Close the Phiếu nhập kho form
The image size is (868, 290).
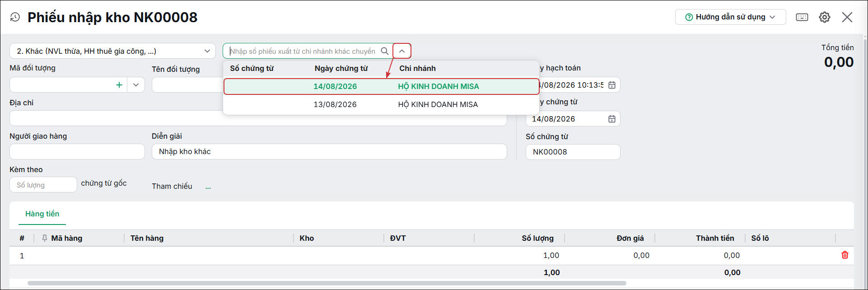click(847, 17)
